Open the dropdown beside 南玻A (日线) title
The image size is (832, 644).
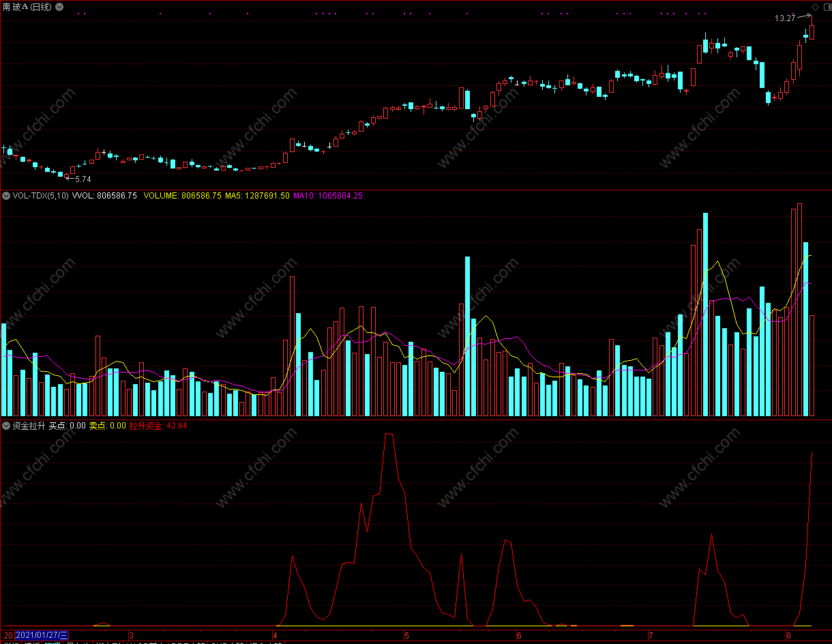(x=59, y=7)
